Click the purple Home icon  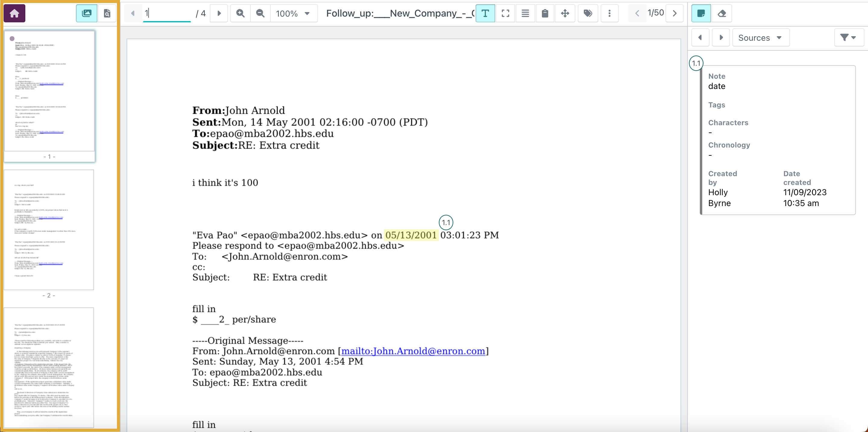(14, 14)
